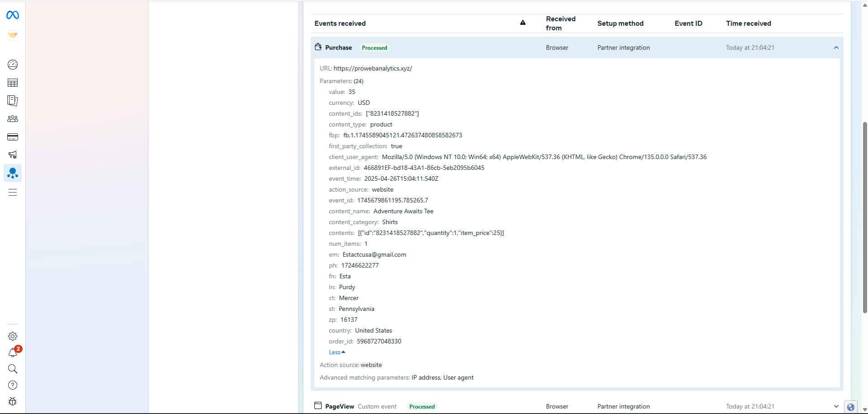This screenshot has width=868, height=414.
Task: Click the Less link to hide parameters
Action: click(337, 353)
